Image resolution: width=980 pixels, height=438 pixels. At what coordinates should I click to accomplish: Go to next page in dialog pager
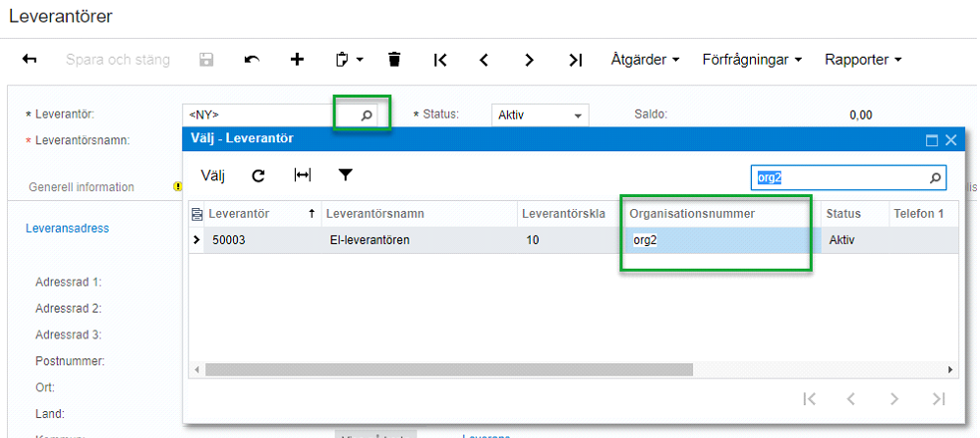pyautogui.click(x=894, y=399)
